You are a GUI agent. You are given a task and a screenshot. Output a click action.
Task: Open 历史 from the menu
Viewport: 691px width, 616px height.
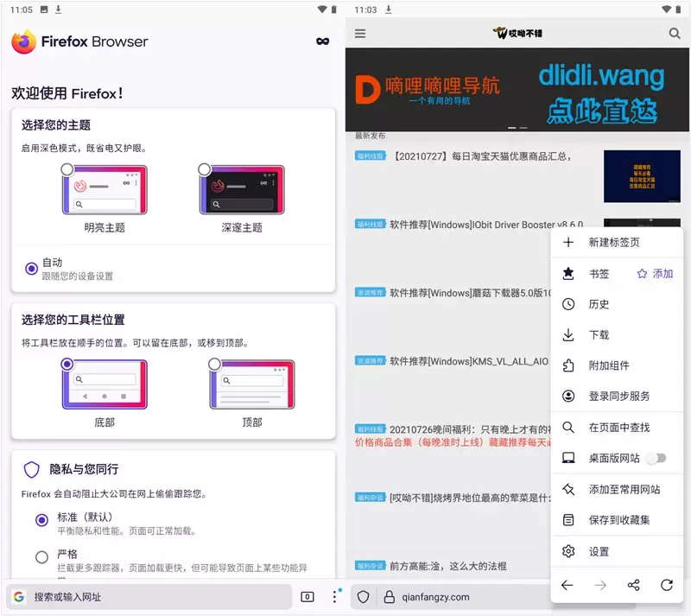pyautogui.click(x=617, y=304)
